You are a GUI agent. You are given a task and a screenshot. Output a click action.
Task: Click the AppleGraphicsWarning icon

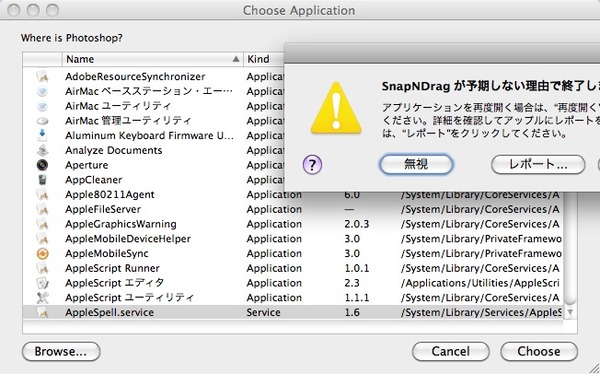pyautogui.click(x=42, y=224)
